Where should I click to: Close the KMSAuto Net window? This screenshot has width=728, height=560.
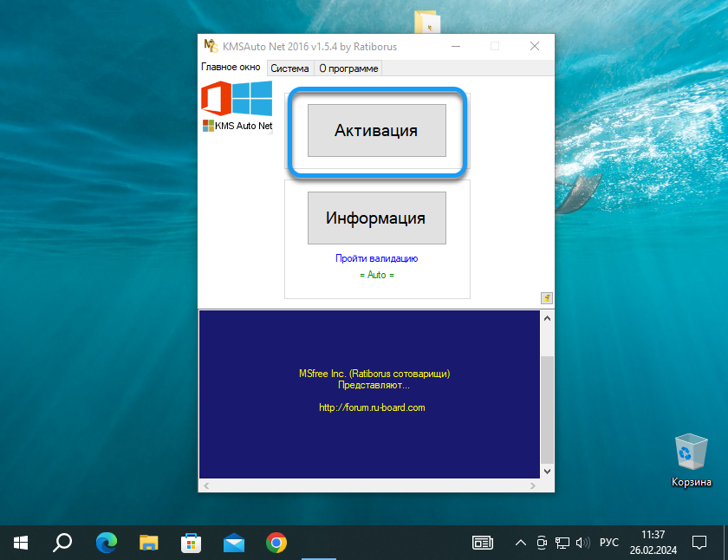[x=535, y=46]
